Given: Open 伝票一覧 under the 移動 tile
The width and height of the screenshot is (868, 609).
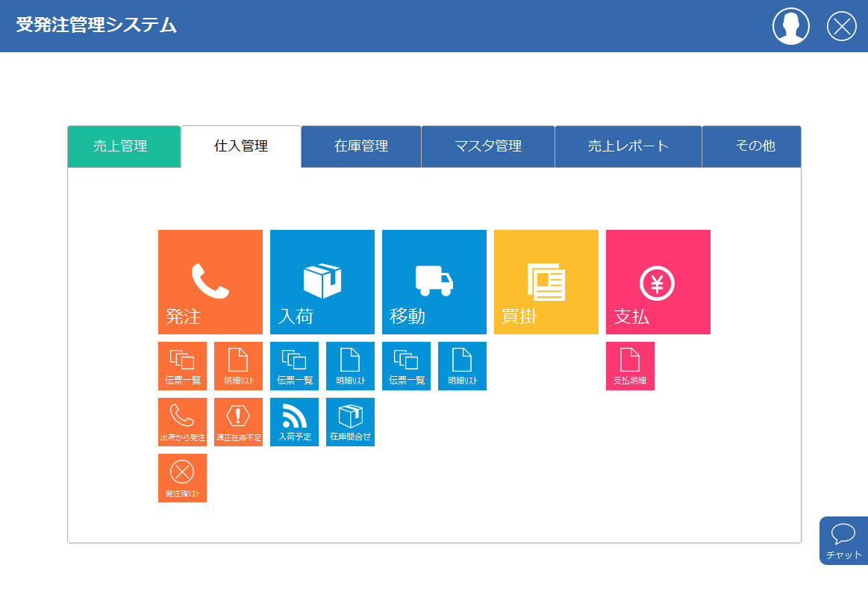Looking at the screenshot, I should click(x=406, y=366).
